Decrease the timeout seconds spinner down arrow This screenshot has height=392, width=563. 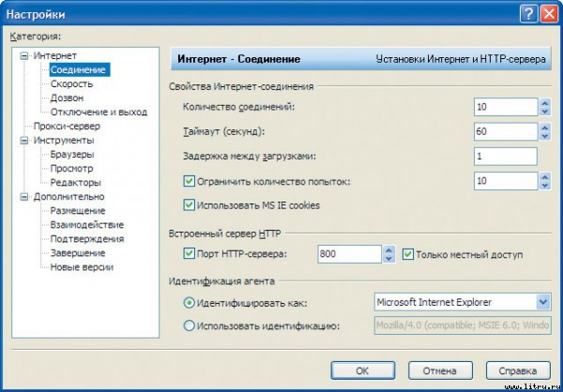[544, 136]
